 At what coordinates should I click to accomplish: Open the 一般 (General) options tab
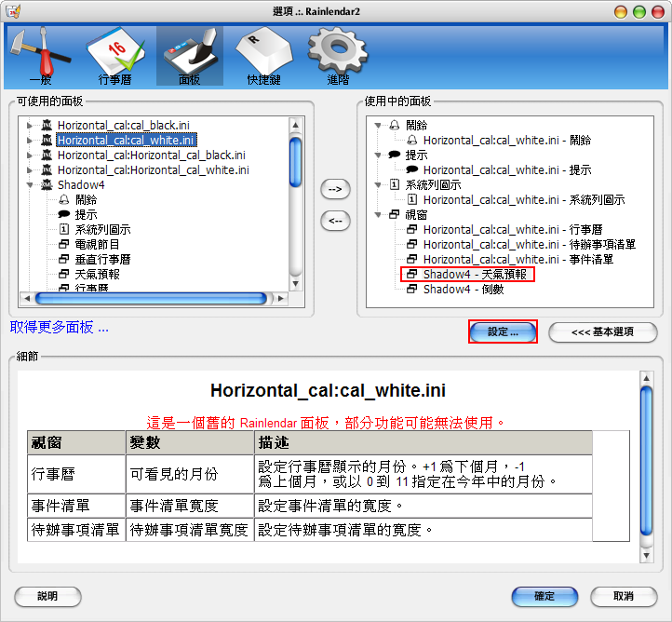[x=40, y=56]
